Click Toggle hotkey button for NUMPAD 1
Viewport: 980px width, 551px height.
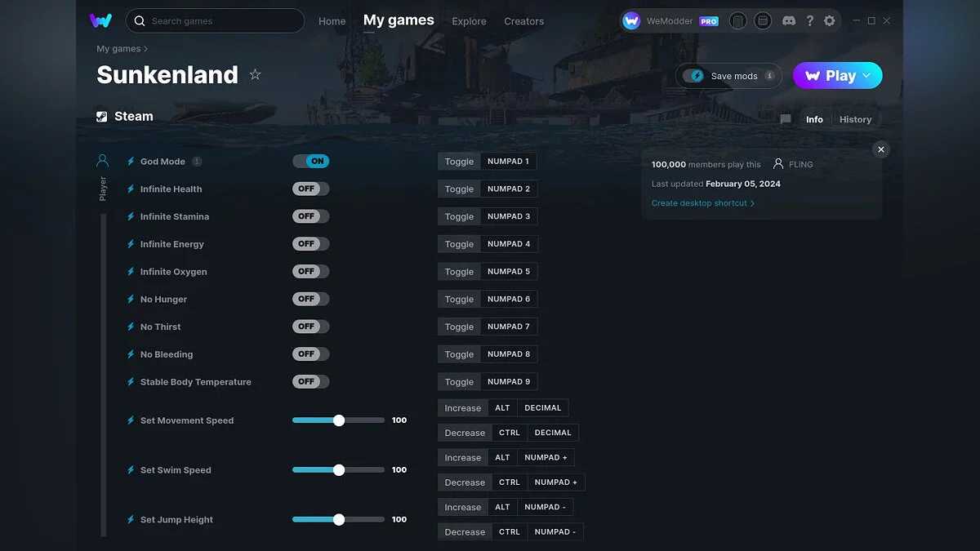point(459,162)
